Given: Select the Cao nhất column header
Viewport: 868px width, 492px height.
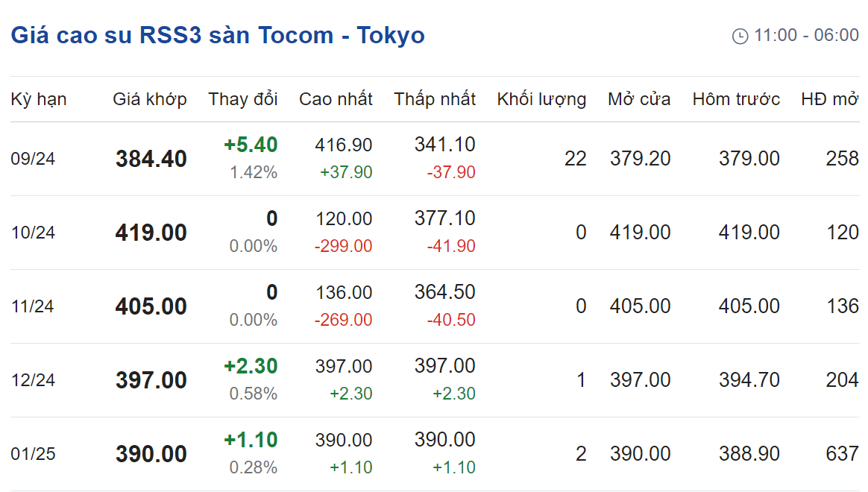Looking at the screenshot, I should coord(336,99).
